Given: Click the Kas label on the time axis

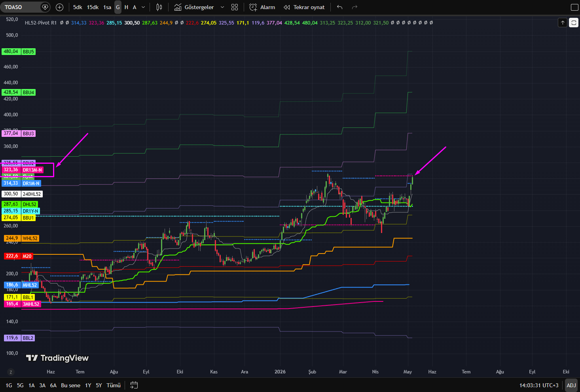Looking at the screenshot, I should coord(214,372).
